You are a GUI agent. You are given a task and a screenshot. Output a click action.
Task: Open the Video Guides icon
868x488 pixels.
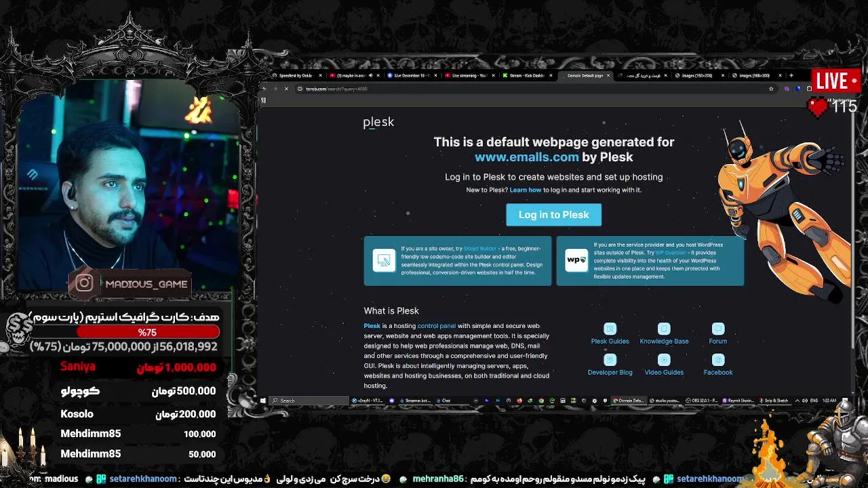[664, 360]
